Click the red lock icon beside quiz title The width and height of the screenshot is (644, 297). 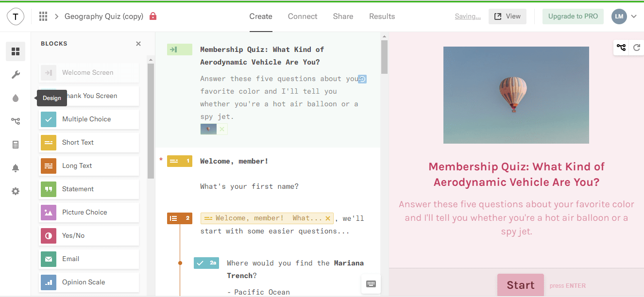(153, 16)
